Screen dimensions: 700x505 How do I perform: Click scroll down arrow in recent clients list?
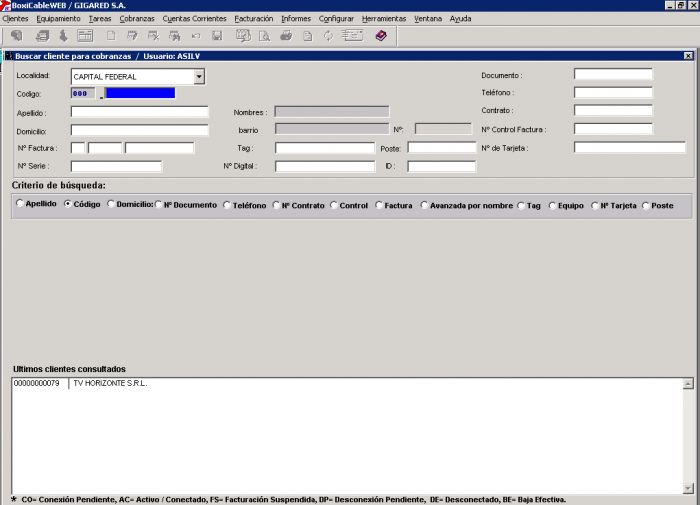pyautogui.click(x=687, y=487)
